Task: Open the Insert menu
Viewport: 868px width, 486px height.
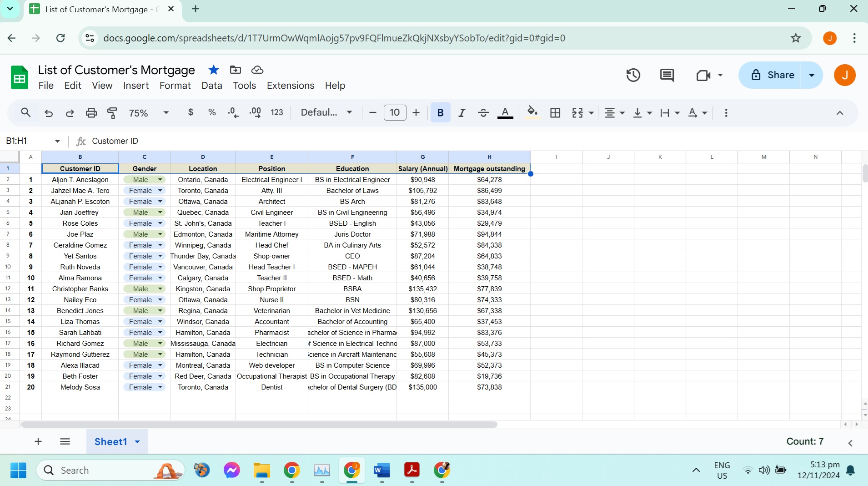Action: tap(136, 86)
